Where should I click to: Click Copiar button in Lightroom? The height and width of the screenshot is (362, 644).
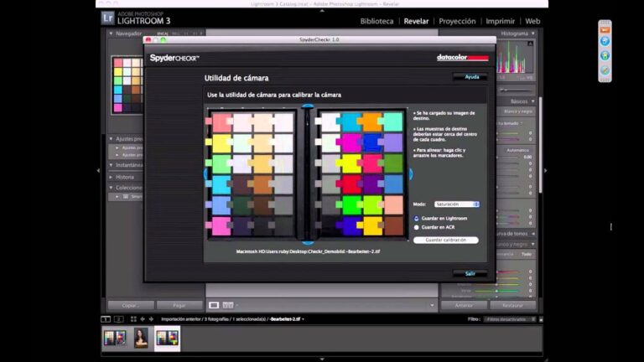pyautogui.click(x=131, y=305)
